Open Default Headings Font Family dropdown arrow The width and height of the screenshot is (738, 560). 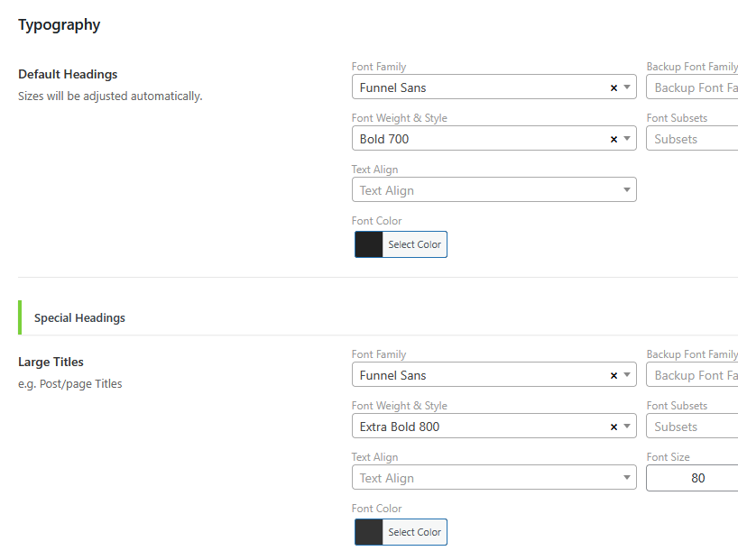[627, 87]
